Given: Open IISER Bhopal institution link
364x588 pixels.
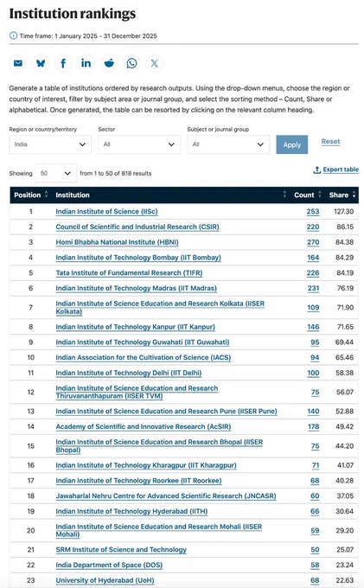Looking at the screenshot, I should pos(159,446).
